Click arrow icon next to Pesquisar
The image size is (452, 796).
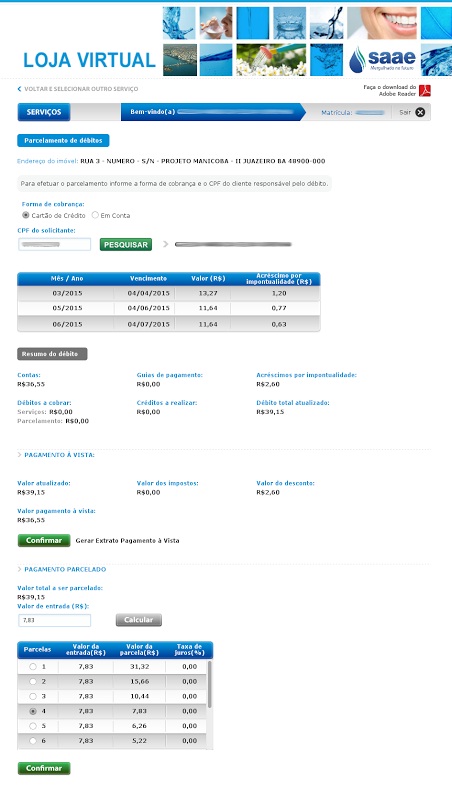tap(166, 244)
